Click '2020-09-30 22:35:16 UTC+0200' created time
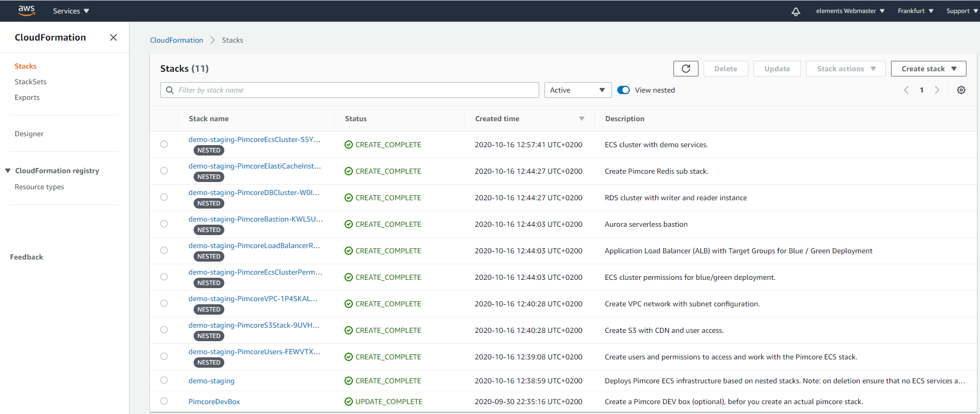 tap(528, 402)
